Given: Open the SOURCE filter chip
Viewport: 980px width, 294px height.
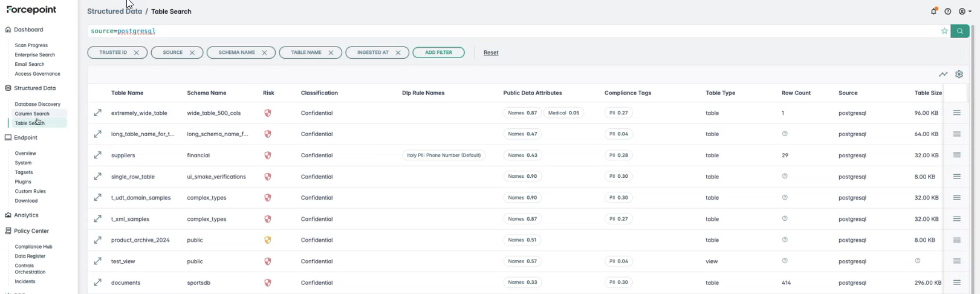Looking at the screenshot, I should [x=172, y=53].
